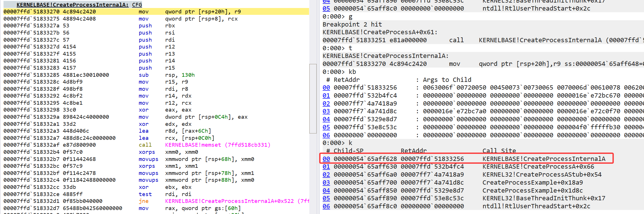Open frame 04 link in Args to Child table
644x214 pixels.
[326, 119]
